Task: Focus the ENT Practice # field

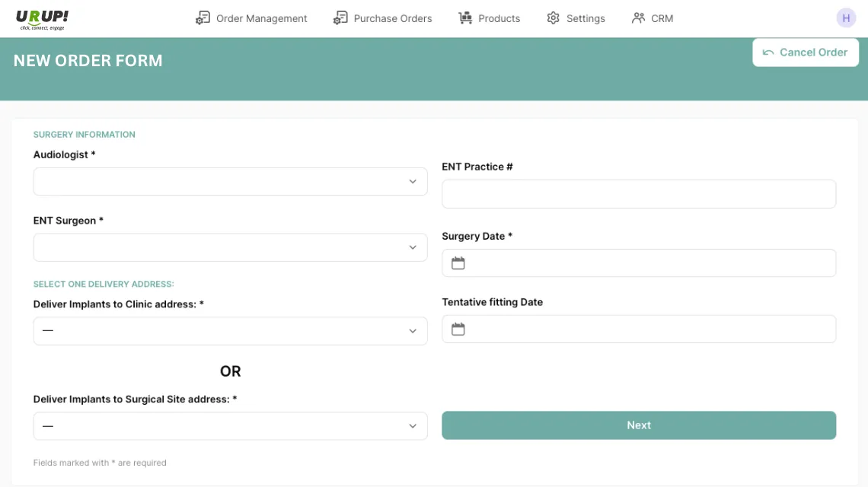Action: coord(639,194)
